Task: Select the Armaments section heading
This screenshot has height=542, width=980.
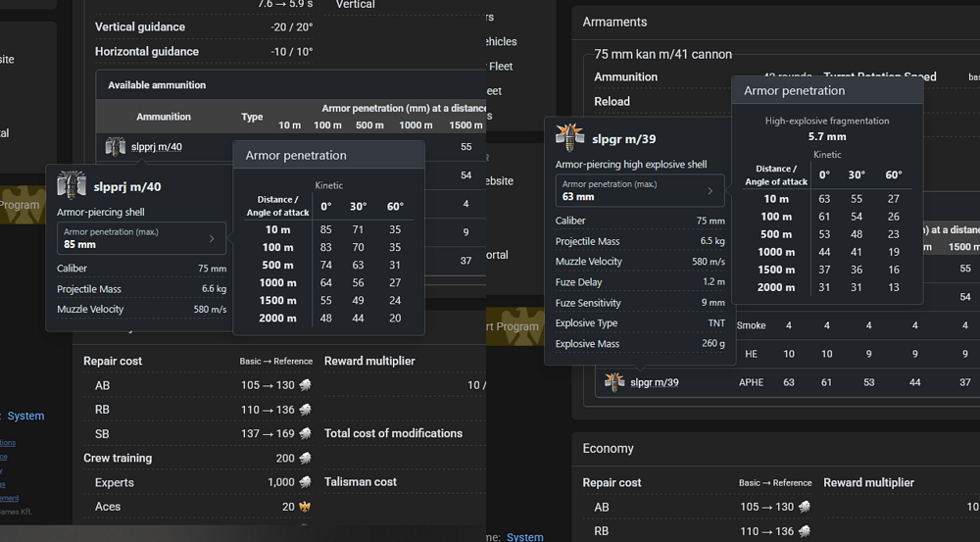Action: click(614, 22)
